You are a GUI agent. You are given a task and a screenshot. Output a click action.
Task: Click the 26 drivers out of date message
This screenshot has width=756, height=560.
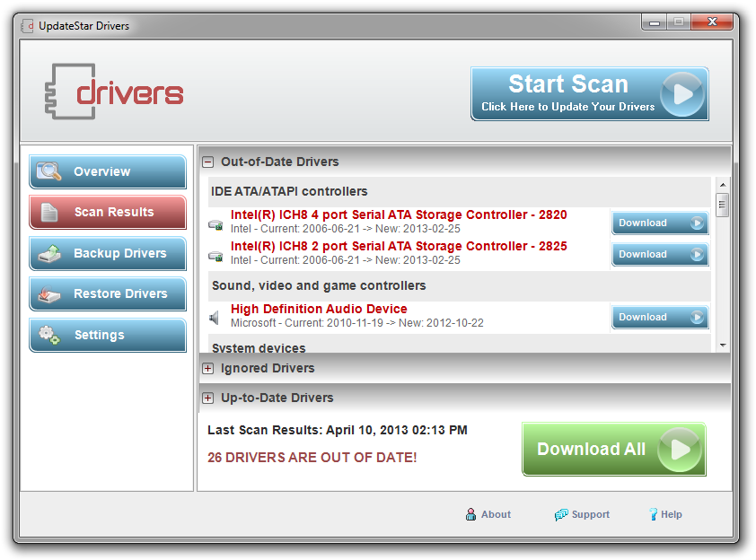click(x=312, y=458)
